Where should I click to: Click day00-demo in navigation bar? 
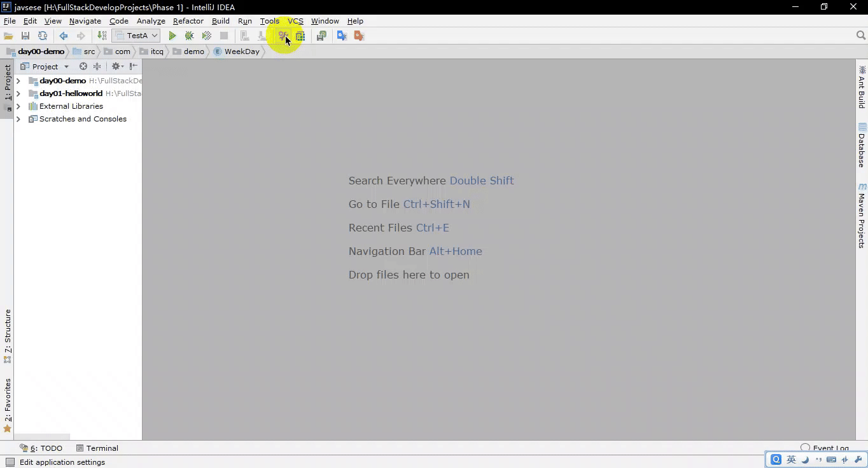click(x=36, y=52)
